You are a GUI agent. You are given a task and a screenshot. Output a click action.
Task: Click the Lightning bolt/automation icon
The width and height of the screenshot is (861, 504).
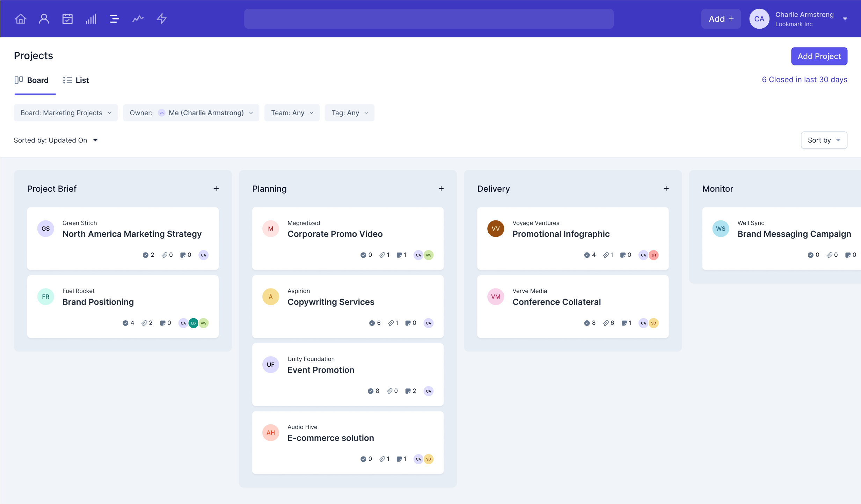pyautogui.click(x=161, y=18)
